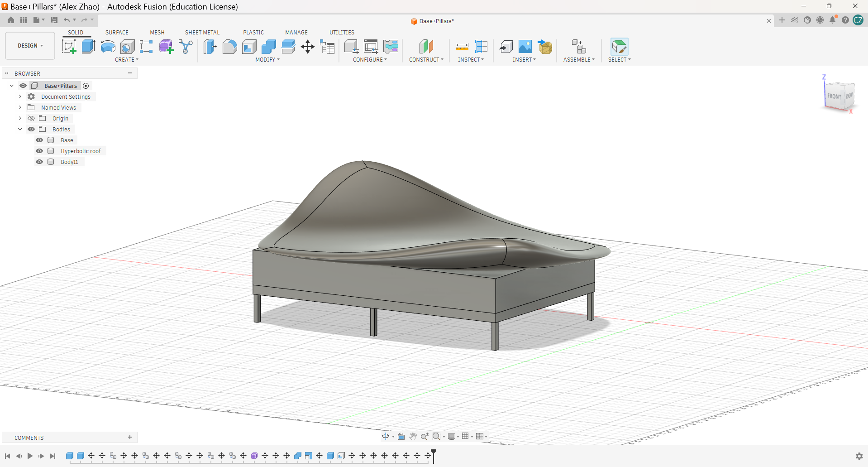Click the Select tool icon

619,47
